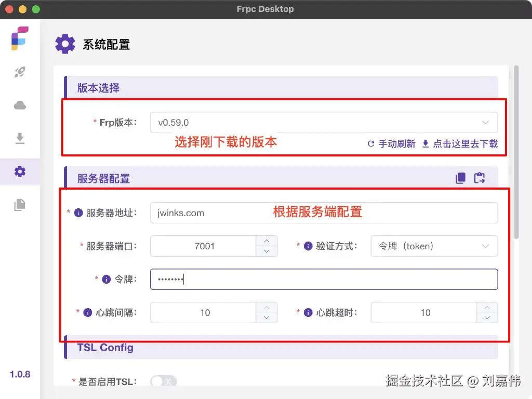Click the TSL Config section header

[x=281, y=348]
